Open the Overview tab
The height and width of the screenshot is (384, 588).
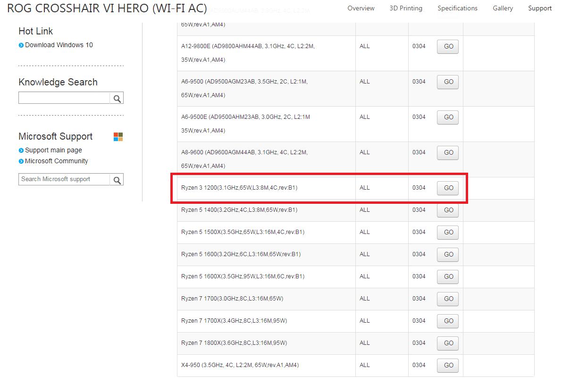pos(361,8)
